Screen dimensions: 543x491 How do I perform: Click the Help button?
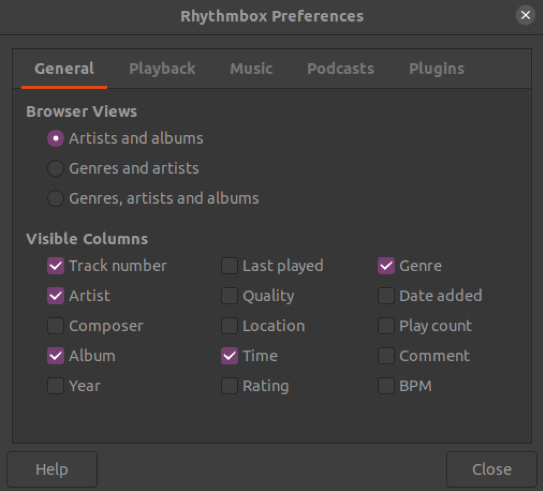click(x=52, y=470)
